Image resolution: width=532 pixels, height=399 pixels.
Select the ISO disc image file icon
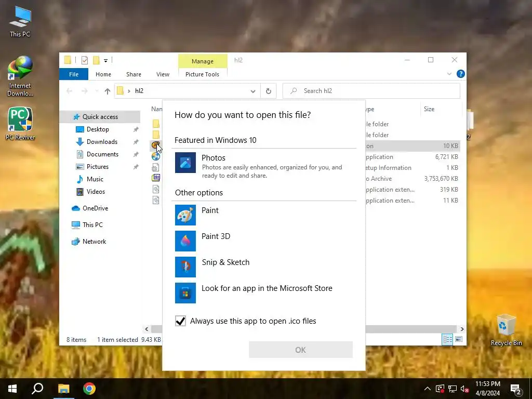pos(156,178)
